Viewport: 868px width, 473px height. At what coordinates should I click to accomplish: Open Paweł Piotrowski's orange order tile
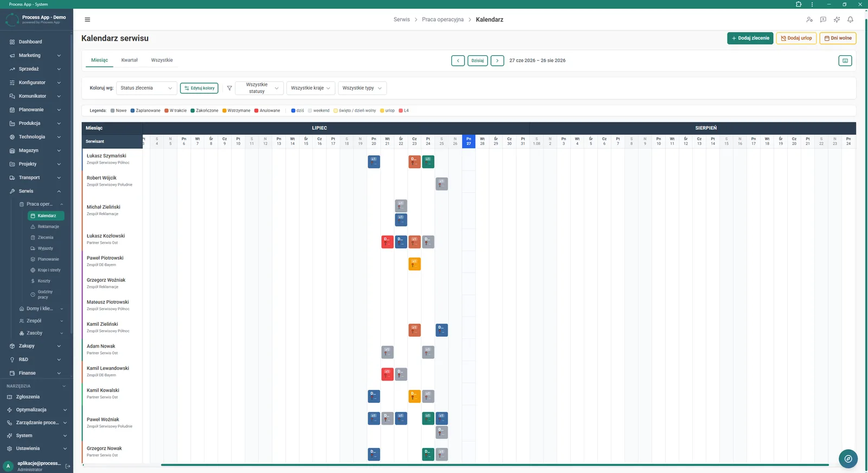coord(414,264)
